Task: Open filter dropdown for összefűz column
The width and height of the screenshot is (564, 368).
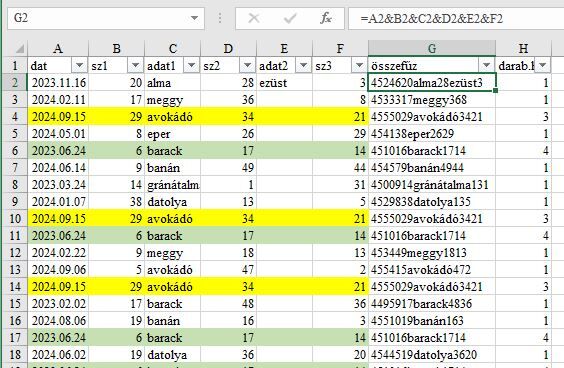Action: (x=486, y=65)
